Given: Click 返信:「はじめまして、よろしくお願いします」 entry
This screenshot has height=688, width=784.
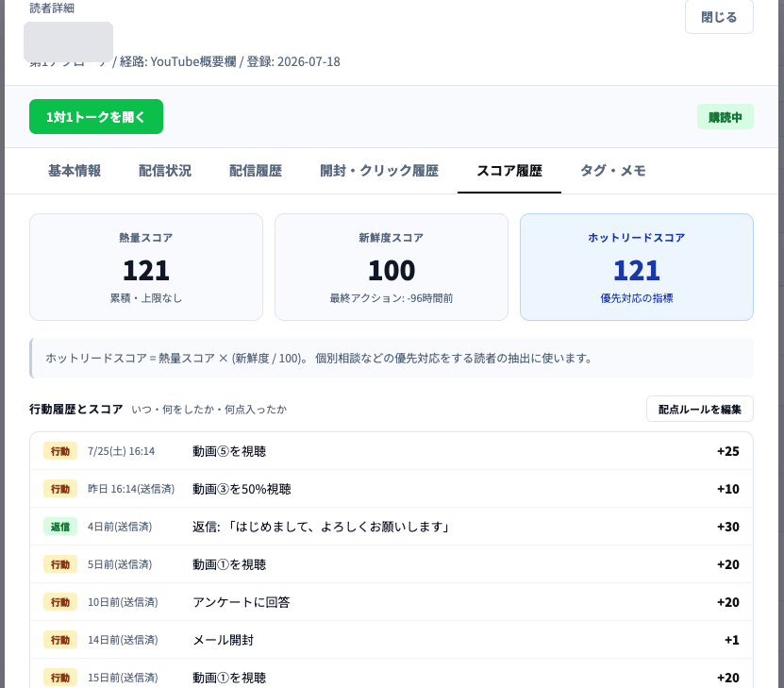Looking at the screenshot, I should 322,527.
